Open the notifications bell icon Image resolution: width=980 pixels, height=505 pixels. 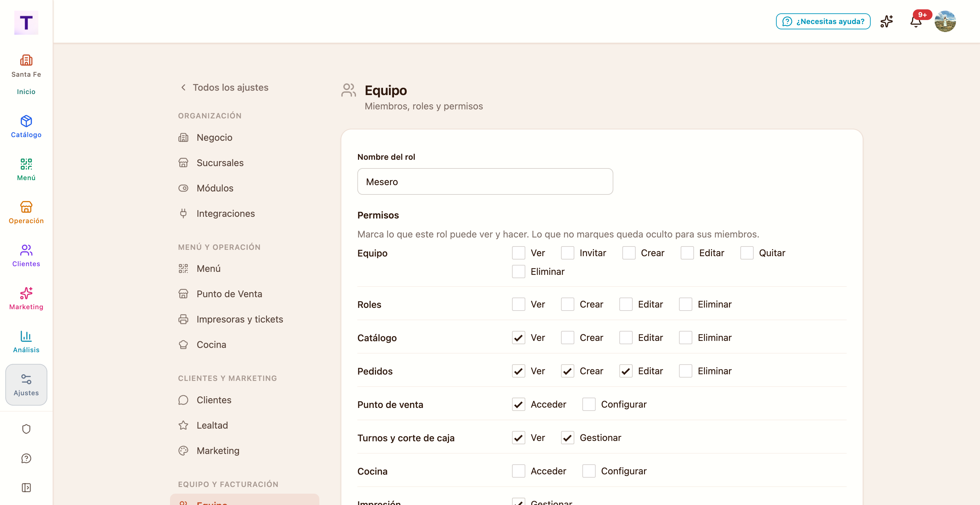(x=916, y=21)
